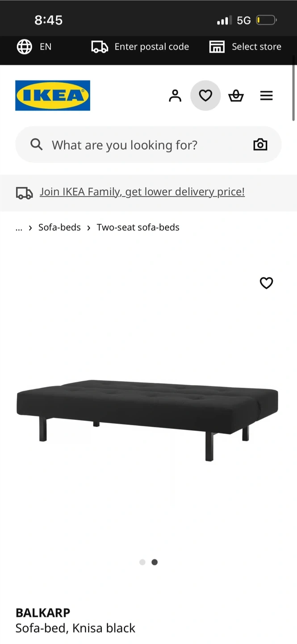This screenshot has width=297, height=644.
Task: Click the globe language icon
Action: click(25, 47)
